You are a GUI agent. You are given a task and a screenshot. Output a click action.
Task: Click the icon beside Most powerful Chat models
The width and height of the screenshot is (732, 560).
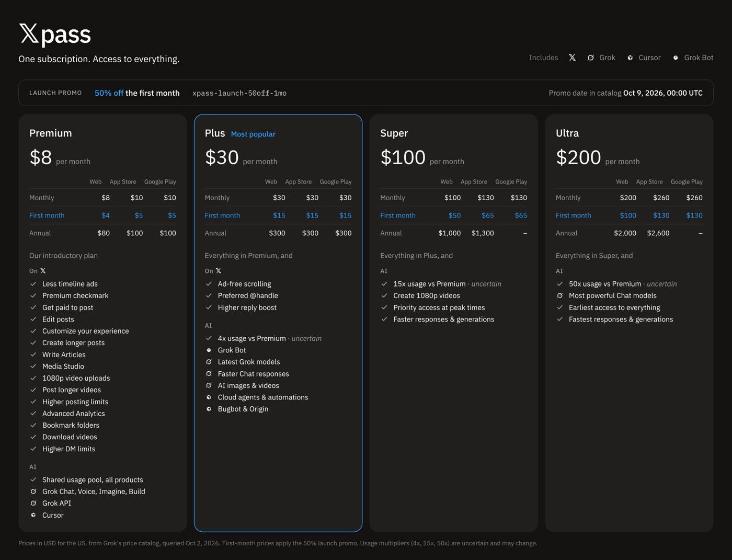pos(559,295)
